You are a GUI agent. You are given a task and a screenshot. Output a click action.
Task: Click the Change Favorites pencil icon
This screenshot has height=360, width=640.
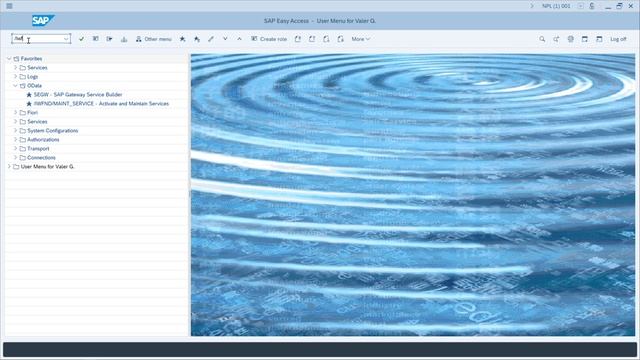[x=211, y=39]
